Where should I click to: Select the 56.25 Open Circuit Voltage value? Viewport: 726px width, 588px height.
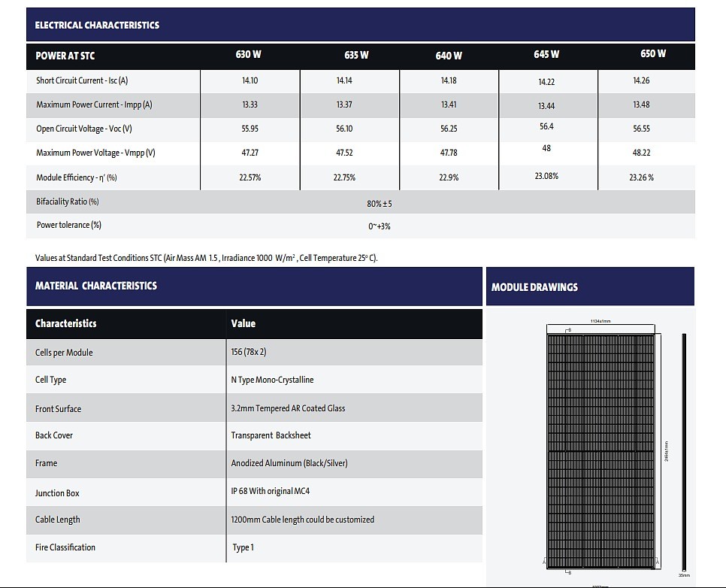point(449,129)
